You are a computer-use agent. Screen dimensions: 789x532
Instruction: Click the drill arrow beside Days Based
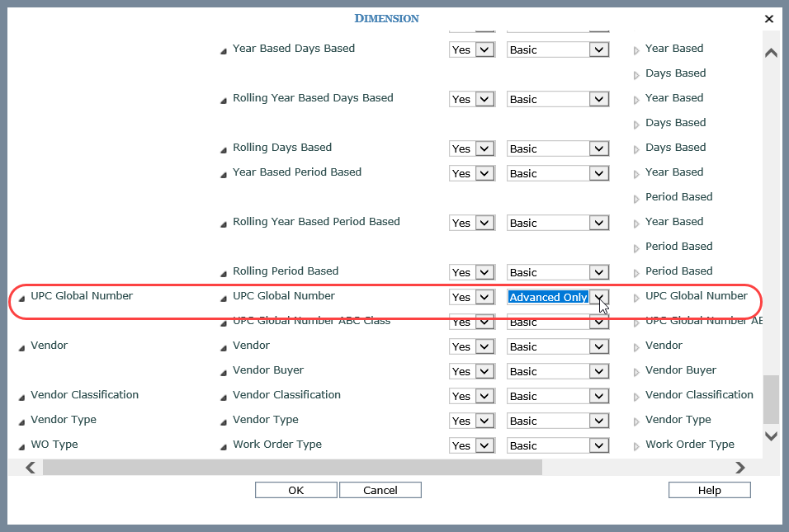(635, 73)
